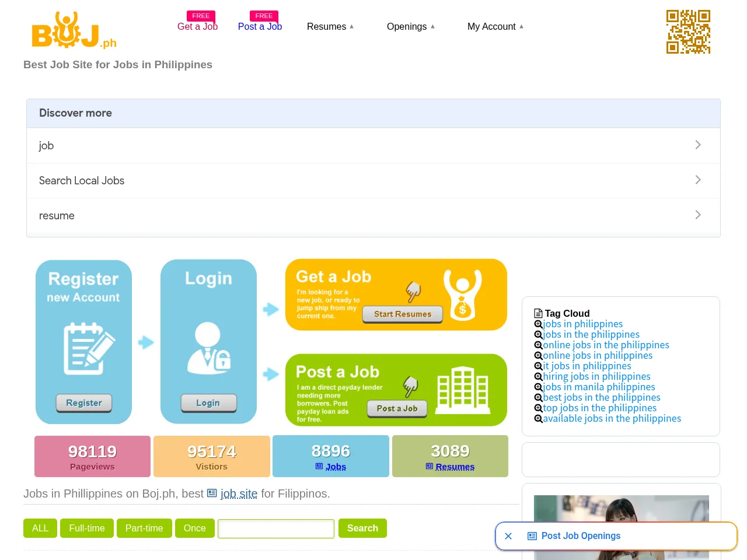Viewport: 747px width, 560px height.
Task: Open 'available jobs in the philippines' tag
Action: 612,419
